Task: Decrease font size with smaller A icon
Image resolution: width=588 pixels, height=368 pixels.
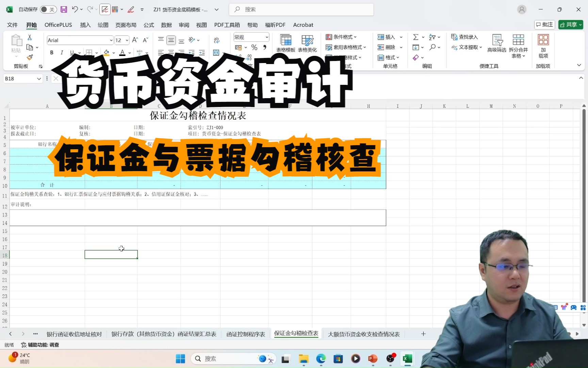Action: (146, 40)
